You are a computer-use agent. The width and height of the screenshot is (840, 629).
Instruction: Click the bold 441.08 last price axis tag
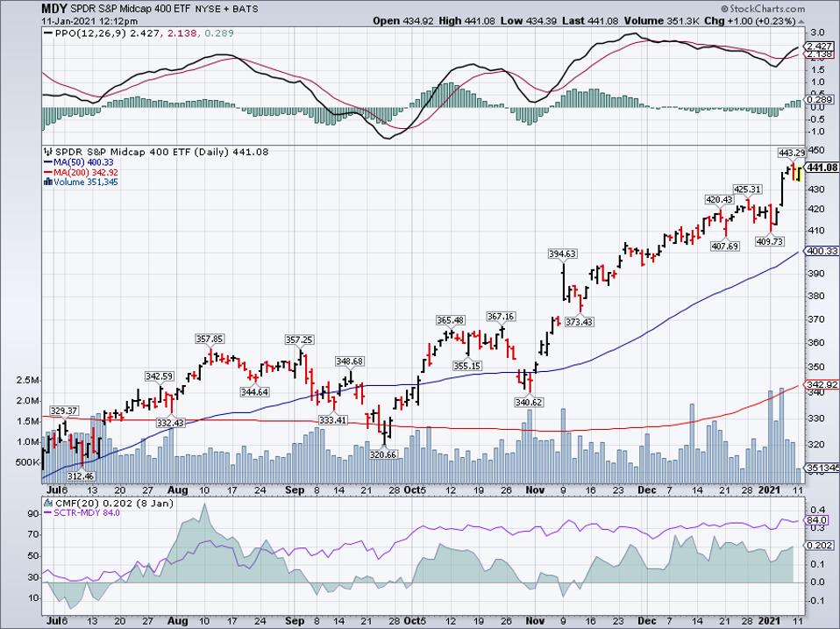click(x=822, y=168)
